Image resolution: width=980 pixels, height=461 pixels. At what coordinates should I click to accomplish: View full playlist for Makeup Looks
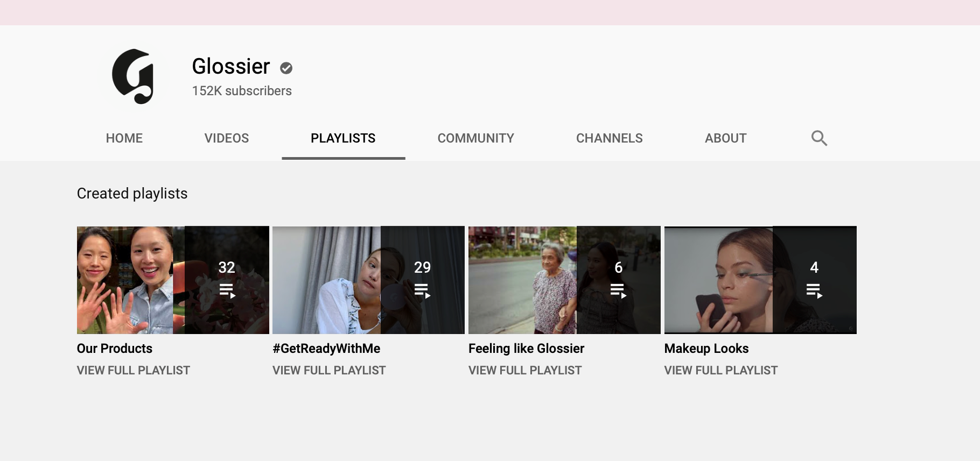click(x=721, y=370)
